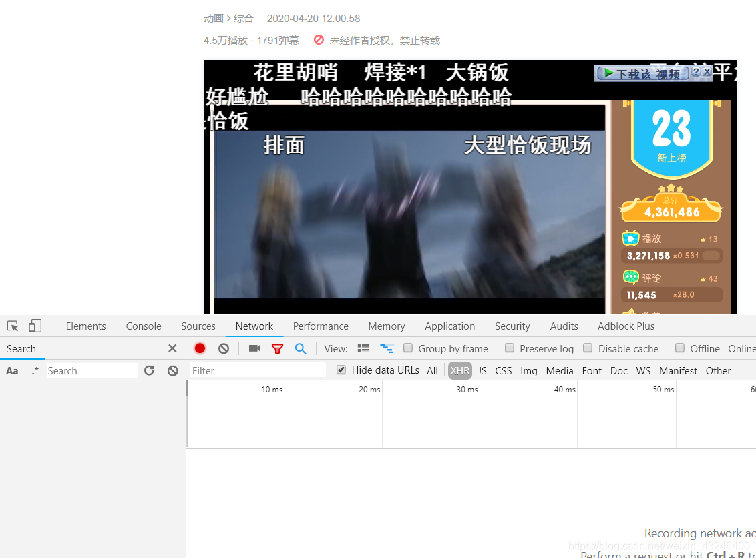Open the Adblock Plus tab
756x558 pixels.
pyautogui.click(x=626, y=326)
